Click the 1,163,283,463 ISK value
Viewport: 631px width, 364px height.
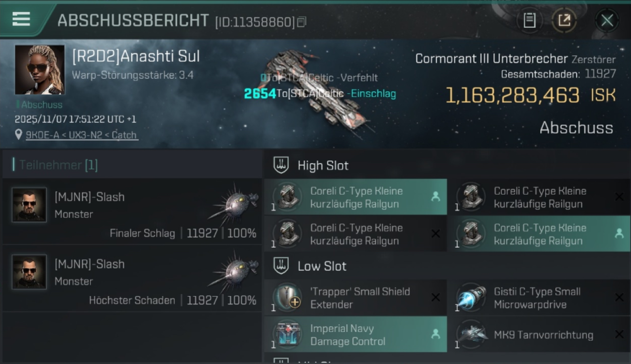530,96
